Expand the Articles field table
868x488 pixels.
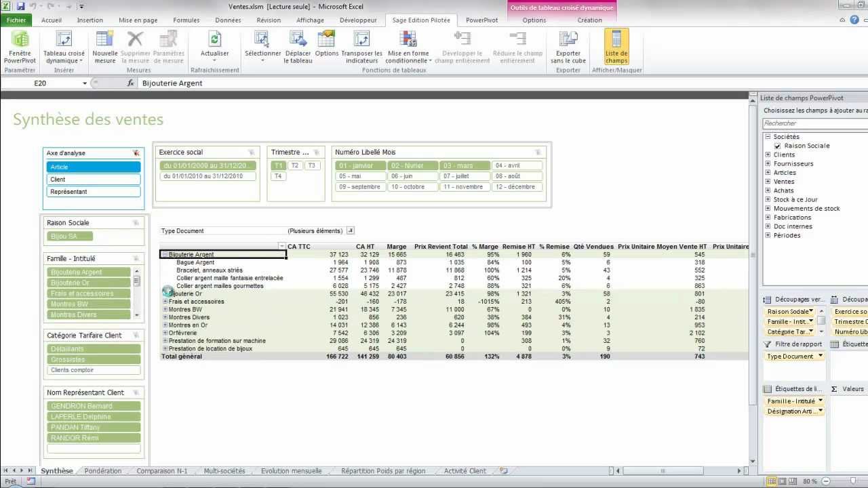tap(768, 172)
